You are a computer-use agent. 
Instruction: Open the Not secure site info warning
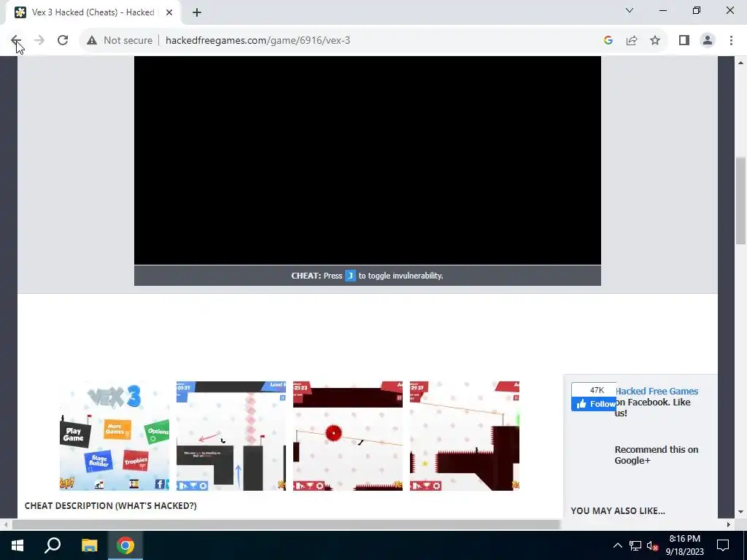120,41
